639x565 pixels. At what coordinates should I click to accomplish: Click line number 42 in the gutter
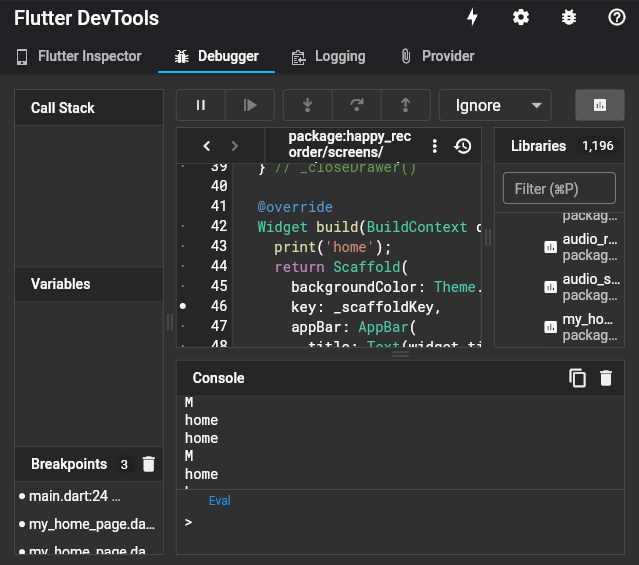click(x=219, y=226)
